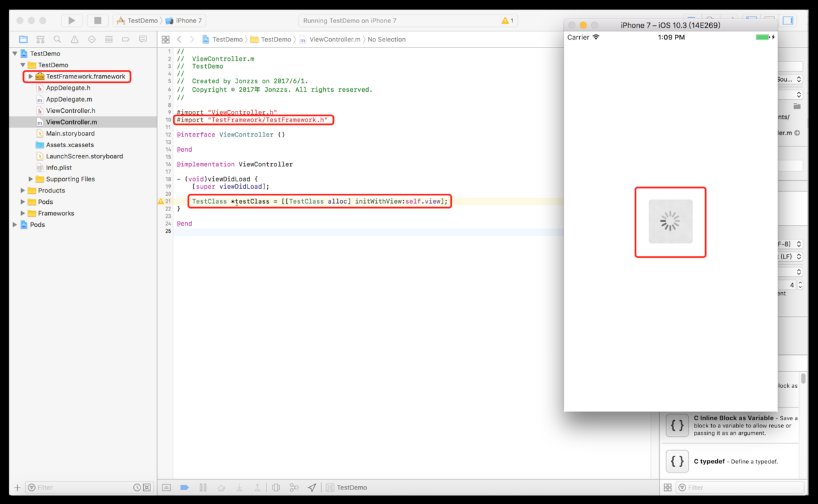Open the Report navigator speech bubble icon

tap(143, 40)
